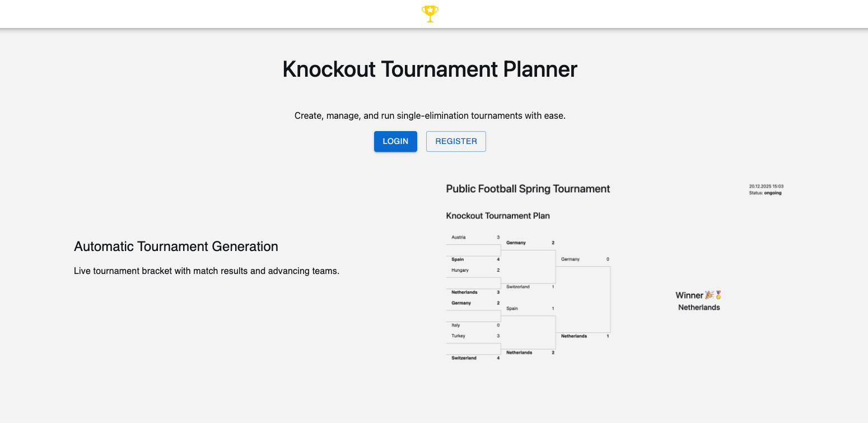The height and width of the screenshot is (423, 868).
Task: Click the tournament status 'ongoing' label
Action: coord(773,193)
